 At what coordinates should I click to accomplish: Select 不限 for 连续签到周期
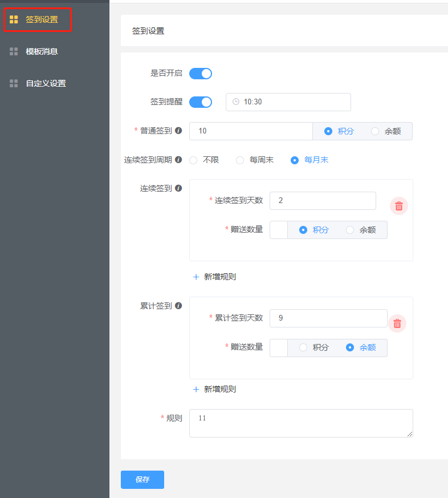pos(193,160)
